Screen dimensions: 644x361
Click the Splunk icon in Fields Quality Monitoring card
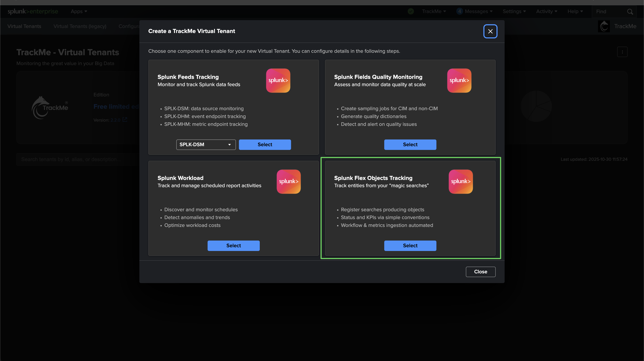click(459, 81)
